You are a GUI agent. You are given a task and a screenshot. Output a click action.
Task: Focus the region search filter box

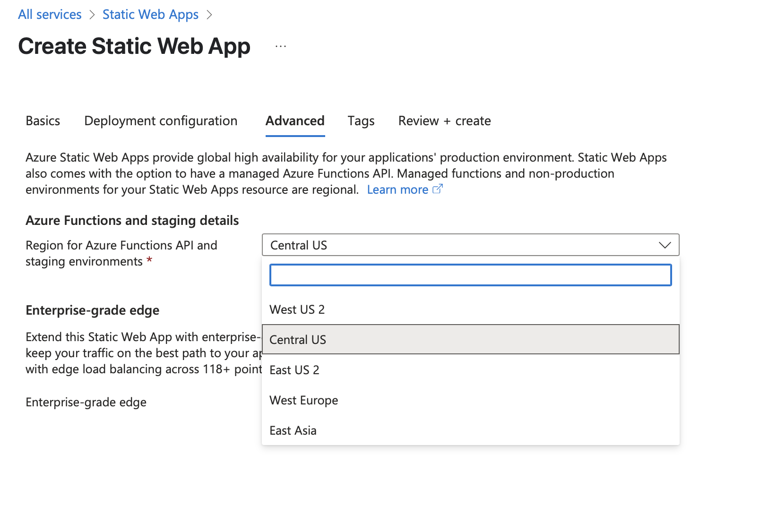(471, 275)
